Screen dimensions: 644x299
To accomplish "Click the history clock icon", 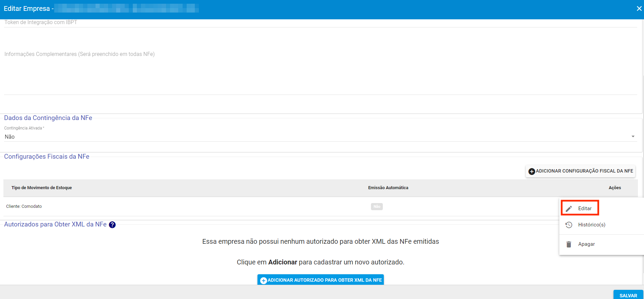I will point(569,225).
